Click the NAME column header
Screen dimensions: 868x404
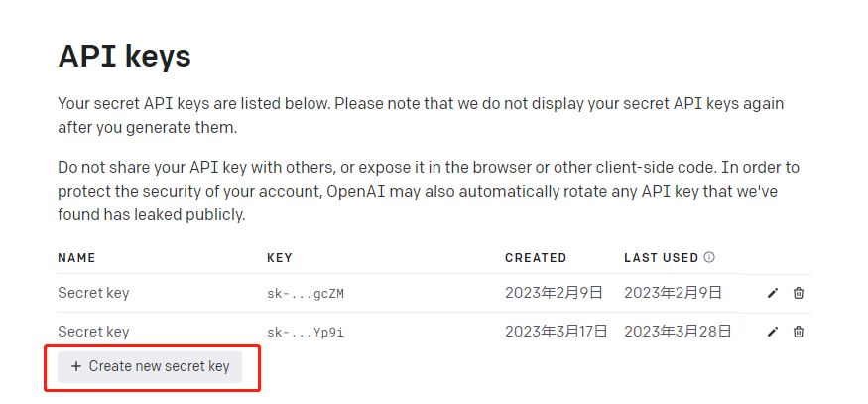[76, 258]
